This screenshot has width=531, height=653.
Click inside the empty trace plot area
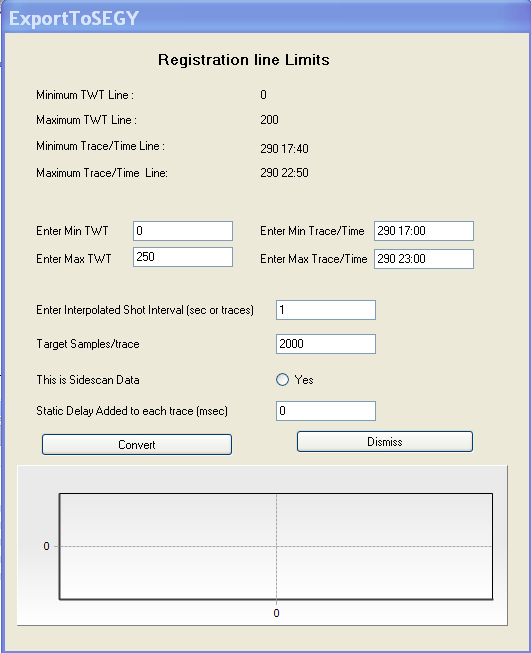click(x=276, y=546)
